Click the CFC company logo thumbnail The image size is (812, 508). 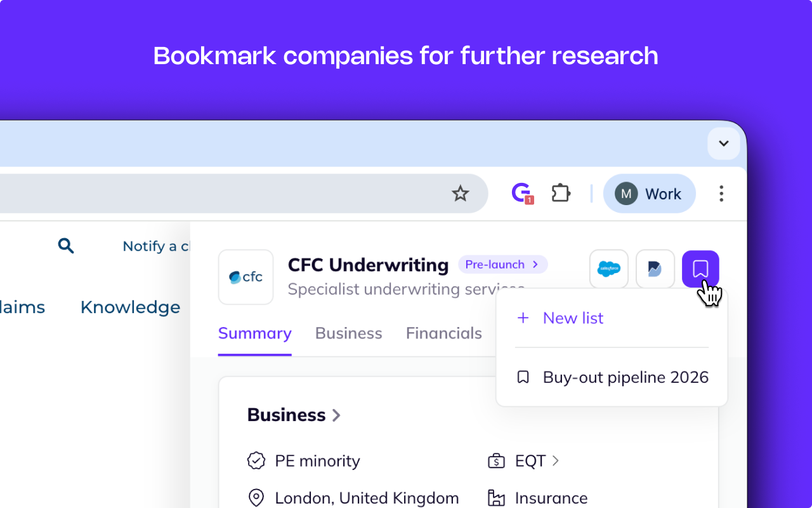pyautogui.click(x=246, y=277)
